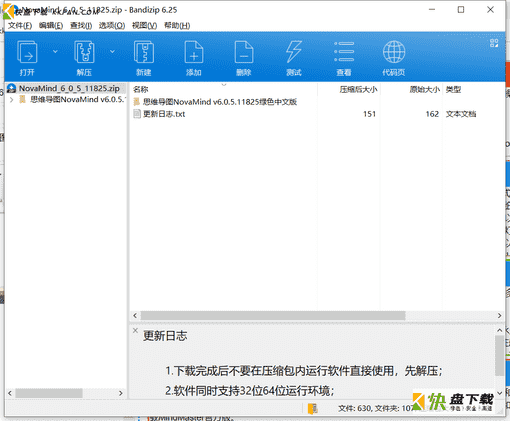Sort by 压缩后大小 column header
Screen dimensions: 510x421
(358, 89)
